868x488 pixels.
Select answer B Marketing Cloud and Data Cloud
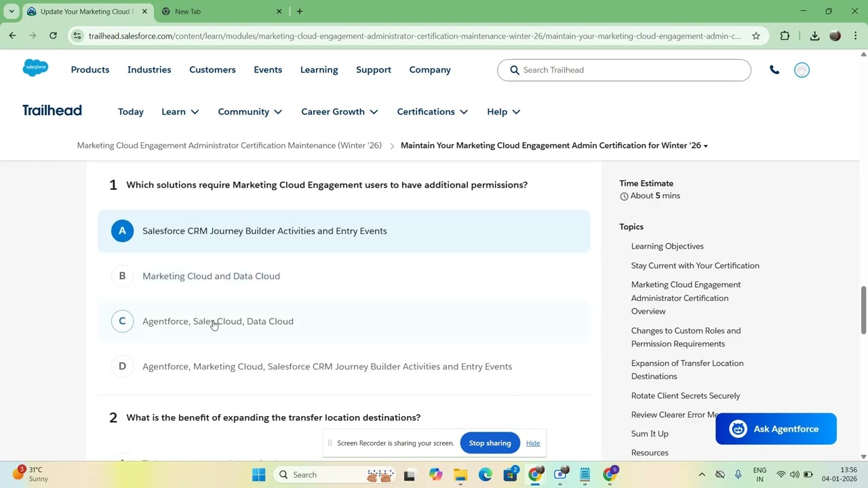pyautogui.click(x=344, y=276)
